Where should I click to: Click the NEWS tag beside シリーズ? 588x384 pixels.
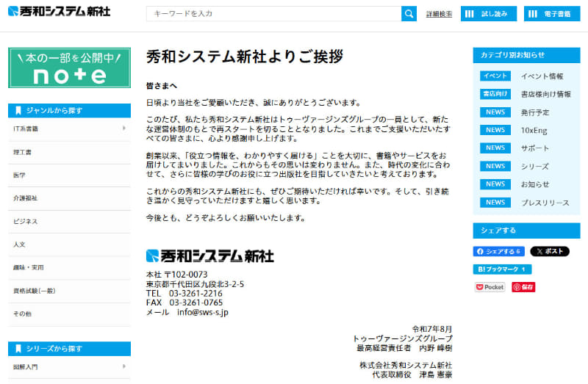(495, 166)
